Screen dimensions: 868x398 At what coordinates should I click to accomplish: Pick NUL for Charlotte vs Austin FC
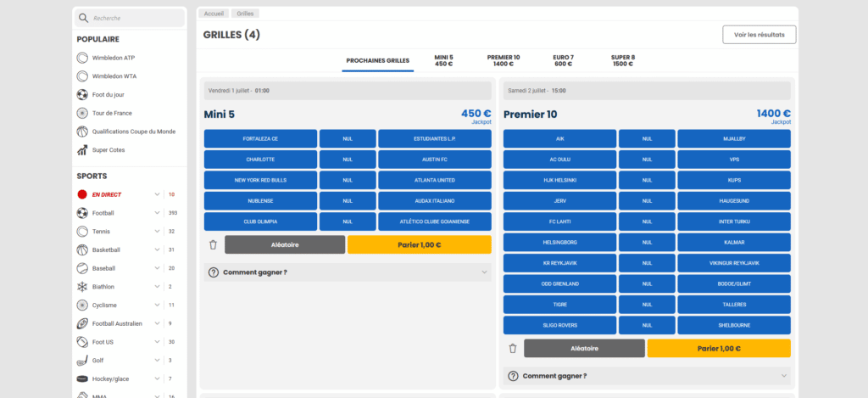[348, 159]
